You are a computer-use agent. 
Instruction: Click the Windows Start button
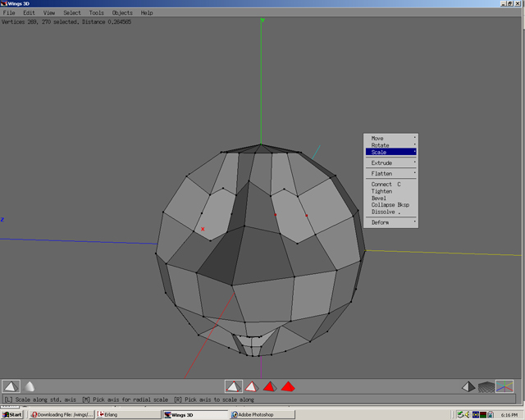(x=12, y=414)
